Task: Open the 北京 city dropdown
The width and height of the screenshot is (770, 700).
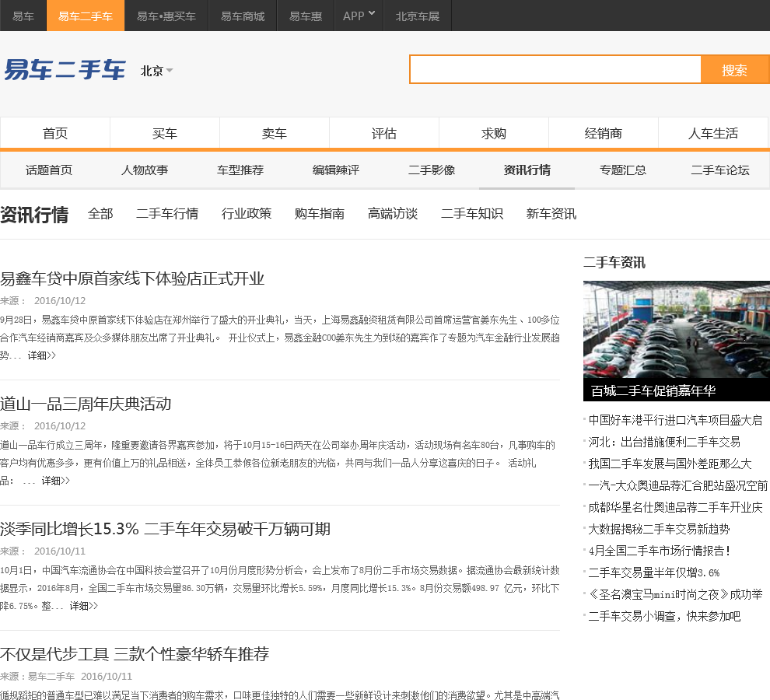Action: (156, 71)
